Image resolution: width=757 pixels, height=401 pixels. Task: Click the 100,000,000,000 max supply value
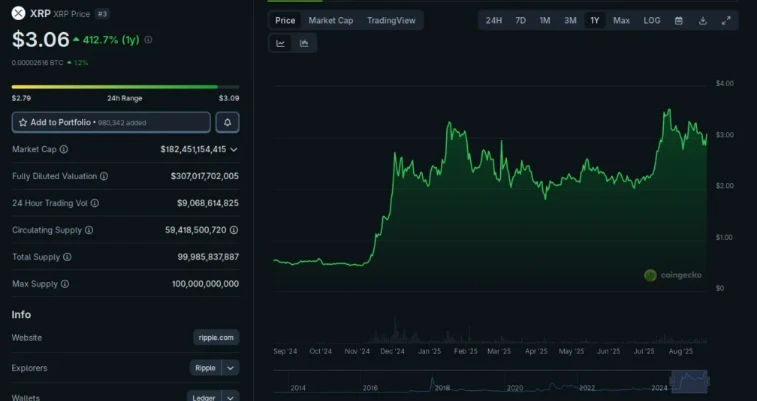click(205, 284)
